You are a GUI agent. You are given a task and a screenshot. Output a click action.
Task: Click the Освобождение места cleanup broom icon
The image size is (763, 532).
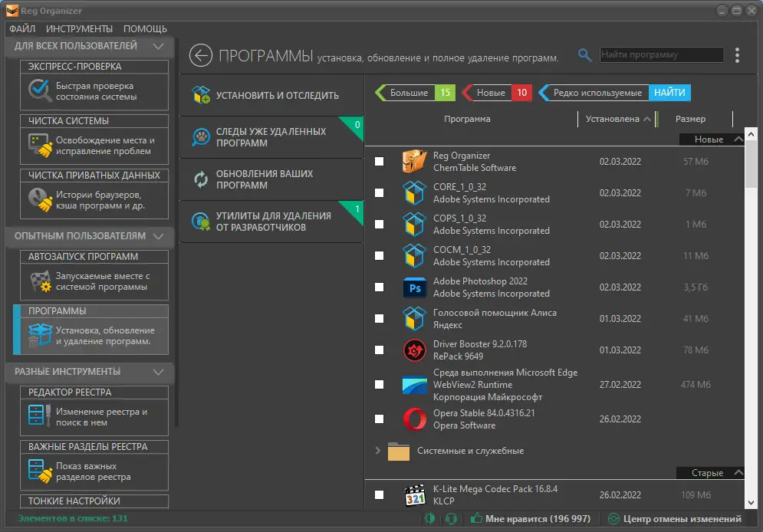(x=40, y=146)
